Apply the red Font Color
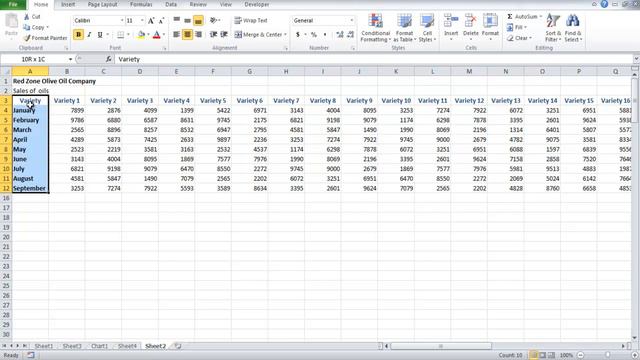The height and width of the screenshot is (360, 640). tap(156, 35)
